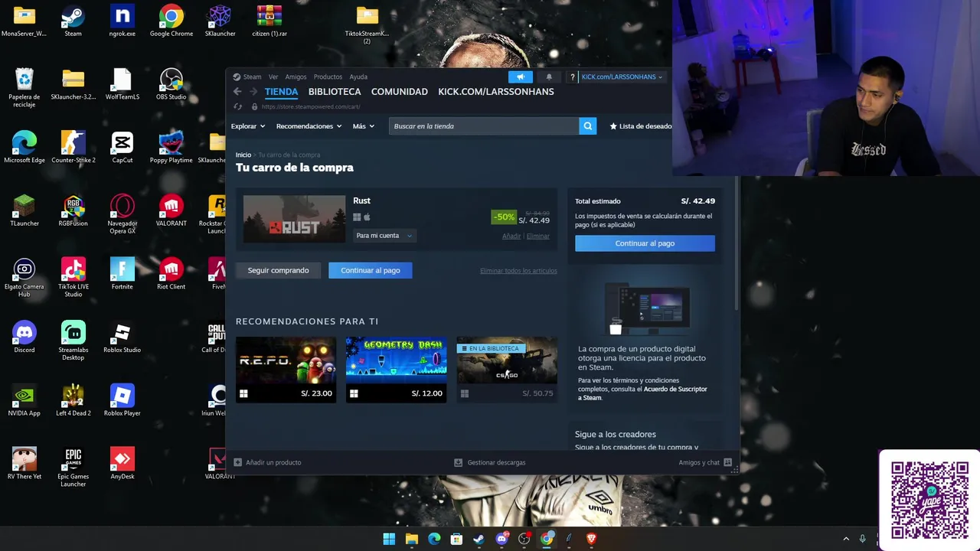Click the star icon beside Lista de deseados

(x=613, y=126)
